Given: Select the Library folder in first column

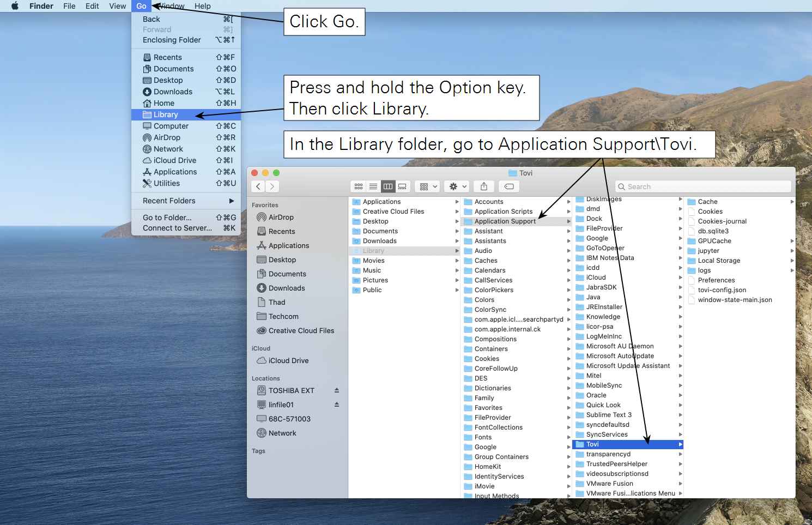Looking at the screenshot, I should click(x=404, y=251).
